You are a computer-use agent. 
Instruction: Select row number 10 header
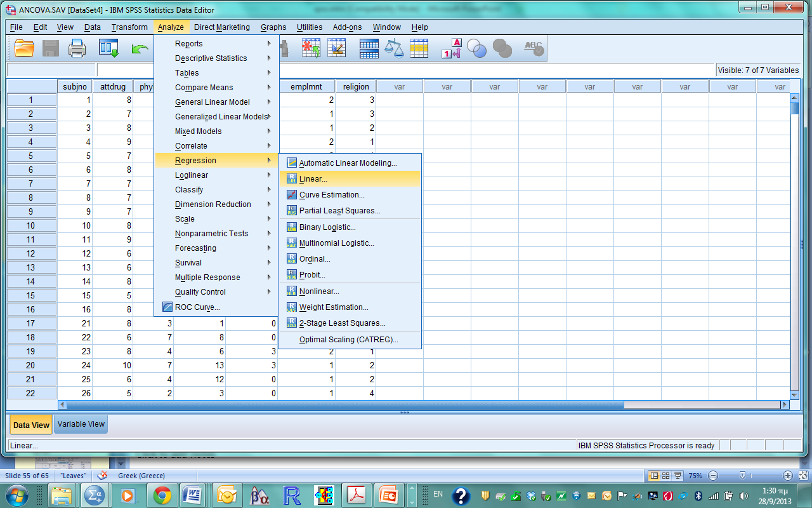point(31,225)
